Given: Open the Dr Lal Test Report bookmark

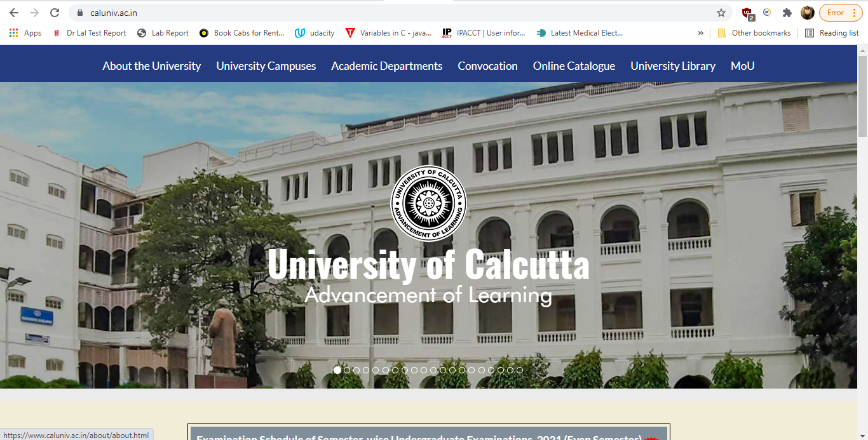Looking at the screenshot, I should (x=90, y=33).
